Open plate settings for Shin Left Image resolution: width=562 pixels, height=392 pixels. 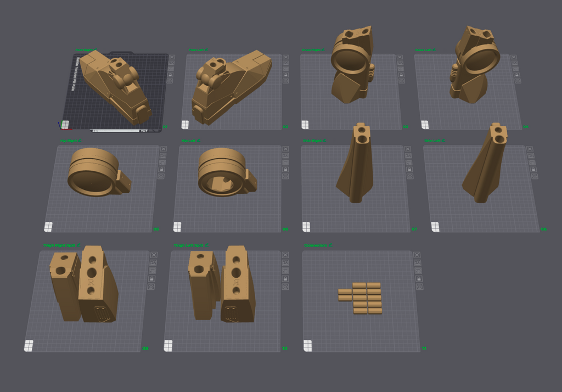(x=535, y=176)
